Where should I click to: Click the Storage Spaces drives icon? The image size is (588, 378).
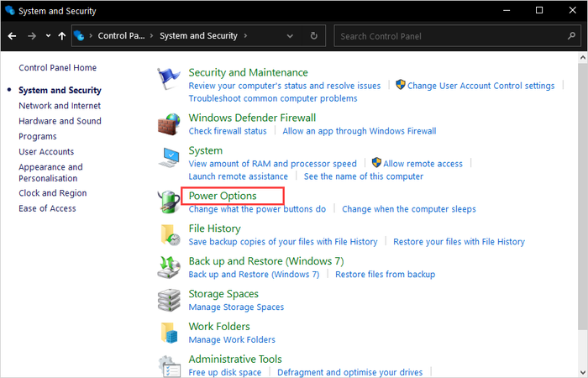169,300
